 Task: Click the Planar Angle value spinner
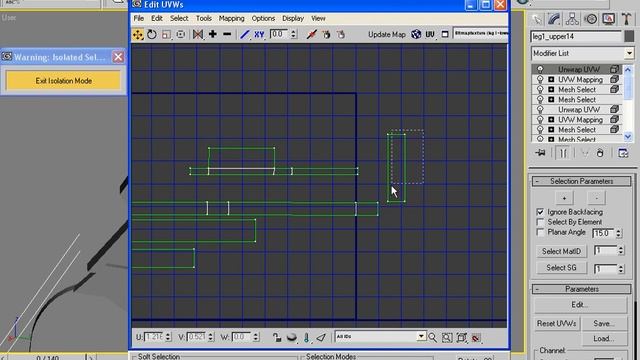(618, 233)
